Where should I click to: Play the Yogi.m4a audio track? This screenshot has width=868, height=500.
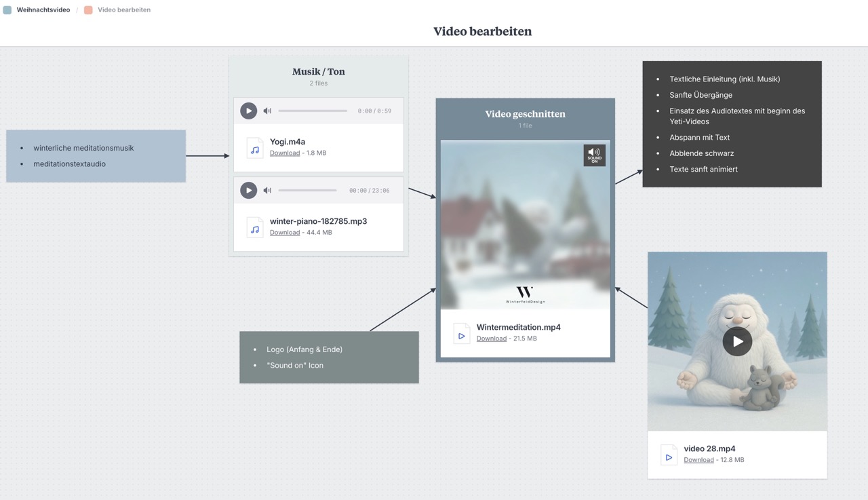(248, 111)
